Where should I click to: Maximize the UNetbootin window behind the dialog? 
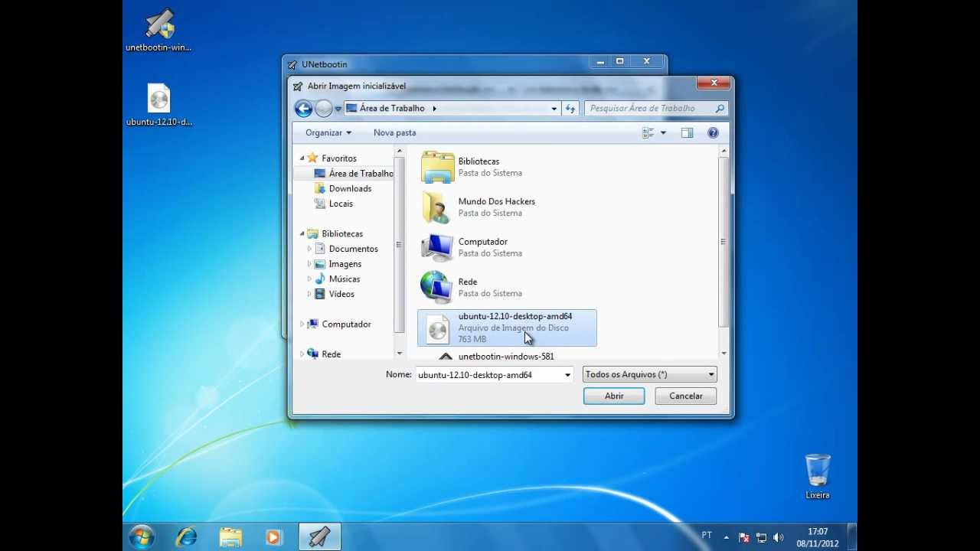click(619, 61)
